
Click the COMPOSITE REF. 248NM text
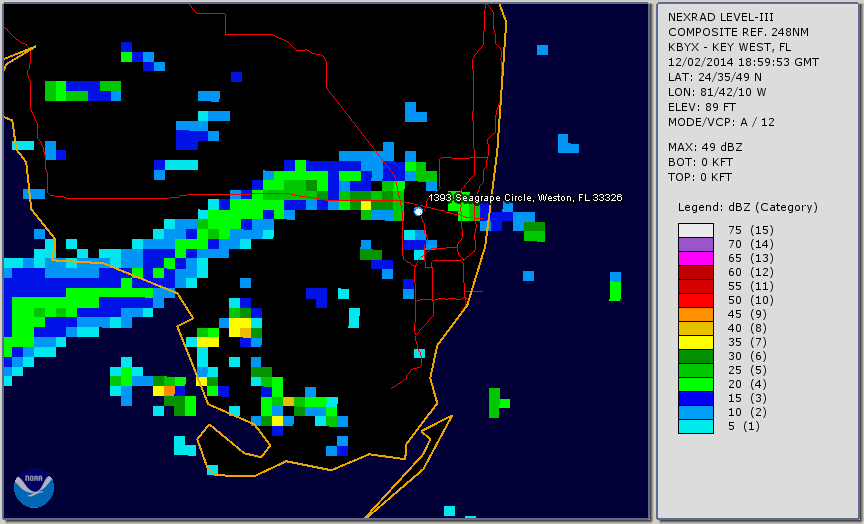tap(738, 33)
